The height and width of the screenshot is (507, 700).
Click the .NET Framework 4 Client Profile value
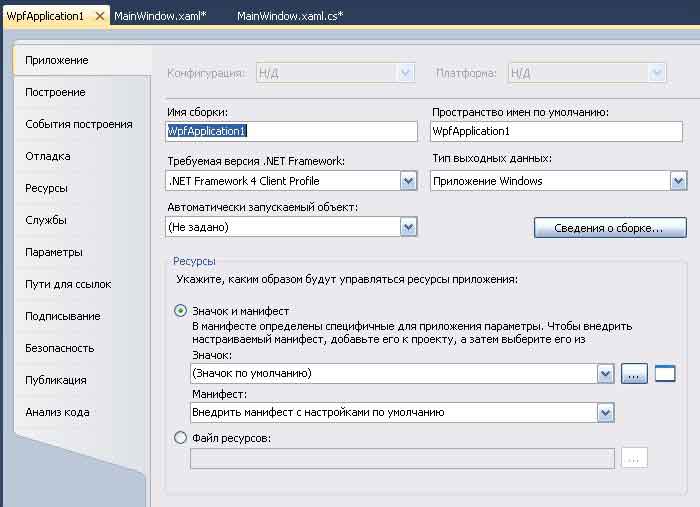pos(244,181)
